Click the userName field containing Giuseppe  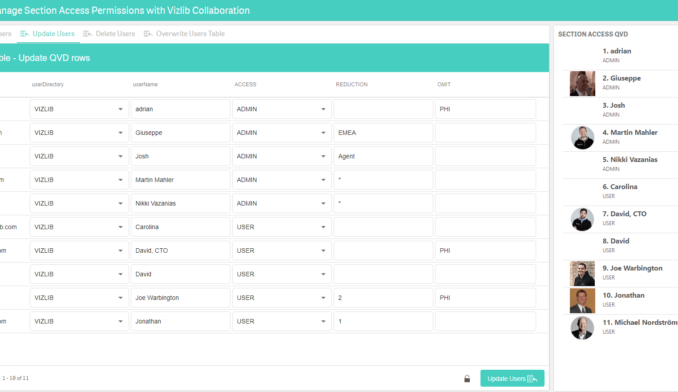(180, 133)
